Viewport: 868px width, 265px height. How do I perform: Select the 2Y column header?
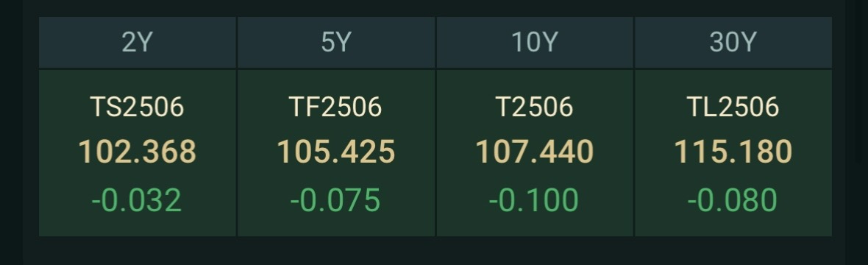(138, 42)
